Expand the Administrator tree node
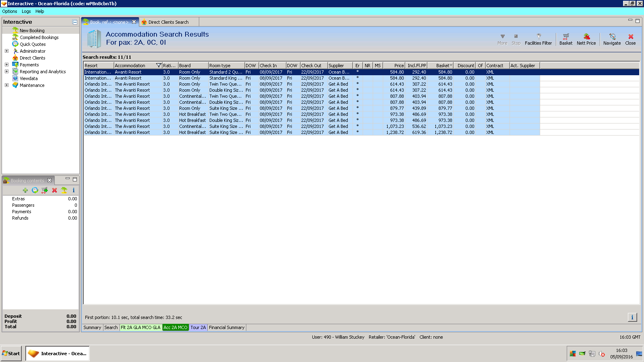Image resolution: width=644 pixels, height=362 pixels. [x=6, y=51]
